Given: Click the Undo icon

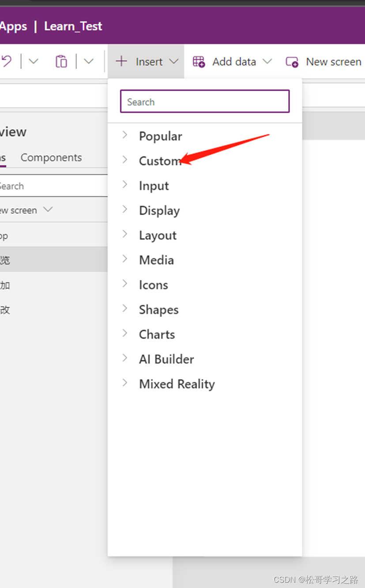Looking at the screenshot, I should point(6,61).
